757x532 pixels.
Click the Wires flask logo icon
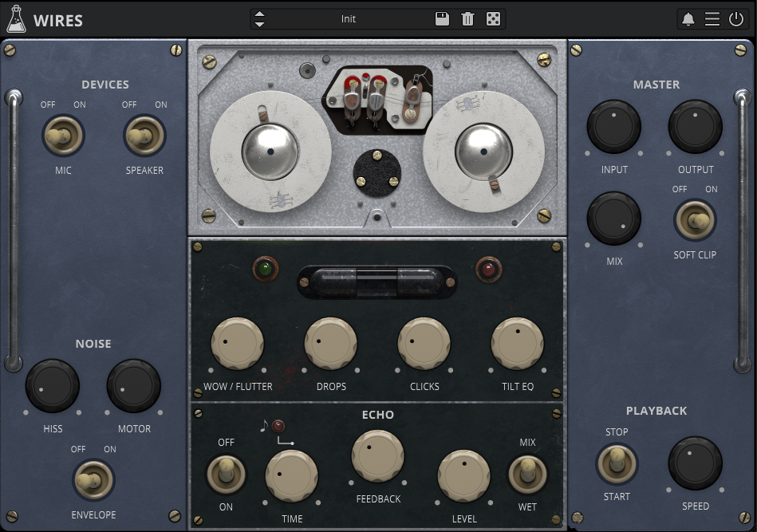click(16, 19)
